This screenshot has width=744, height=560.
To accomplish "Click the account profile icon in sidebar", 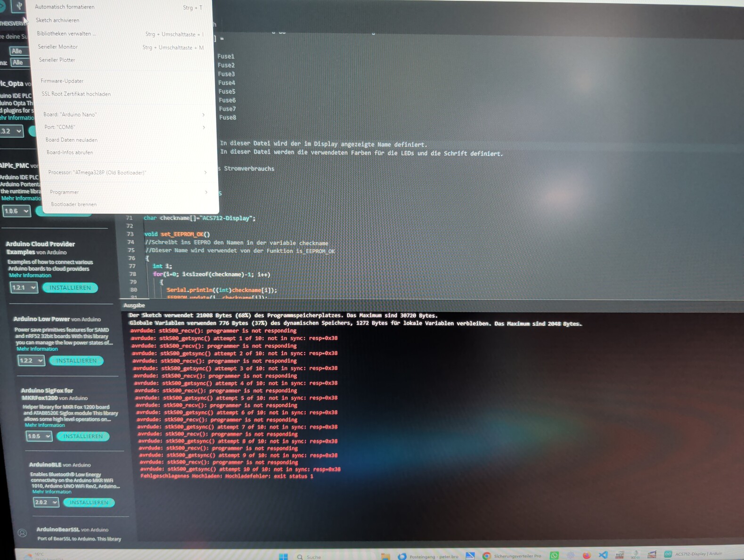I will click(22, 533).
